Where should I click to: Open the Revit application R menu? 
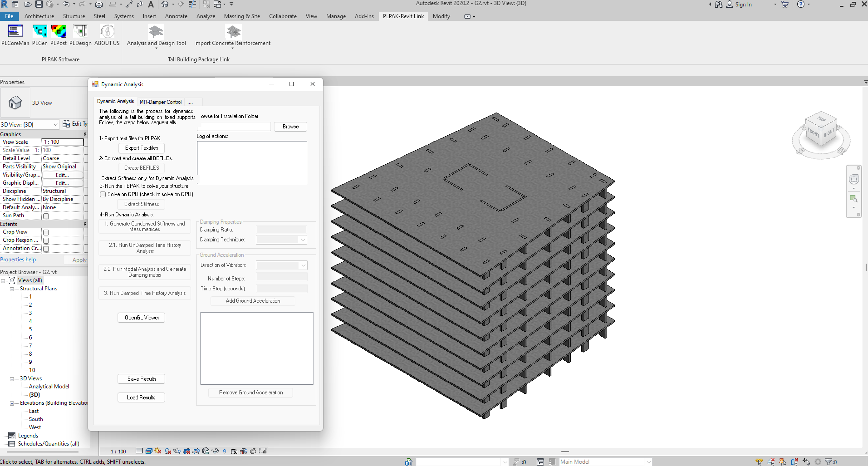pyautogui.click(x=4, y=4)
